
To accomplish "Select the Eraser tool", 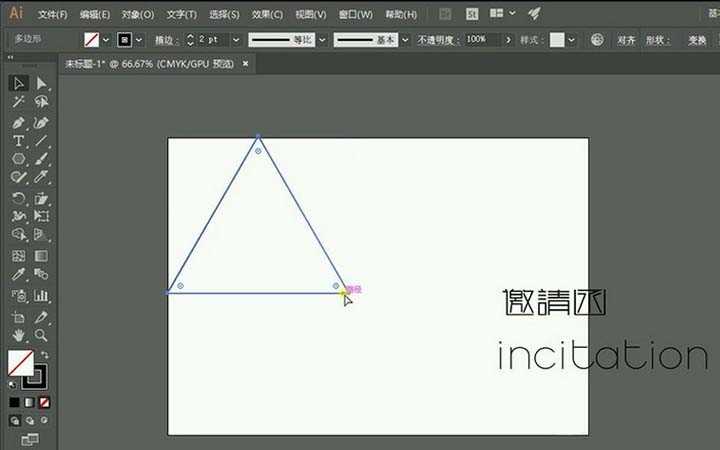I will point(41,177).
